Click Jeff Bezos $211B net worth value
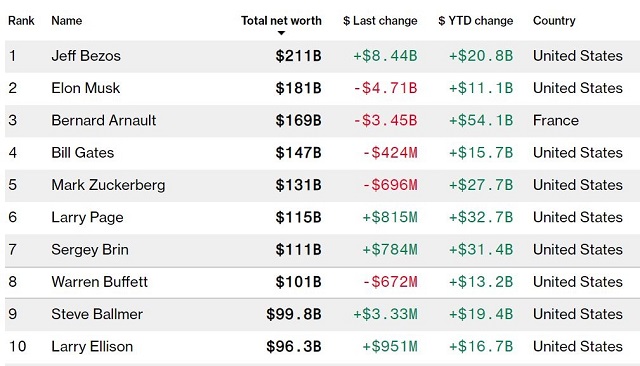This screenshot has height=366, width=640. pos(298,56)
